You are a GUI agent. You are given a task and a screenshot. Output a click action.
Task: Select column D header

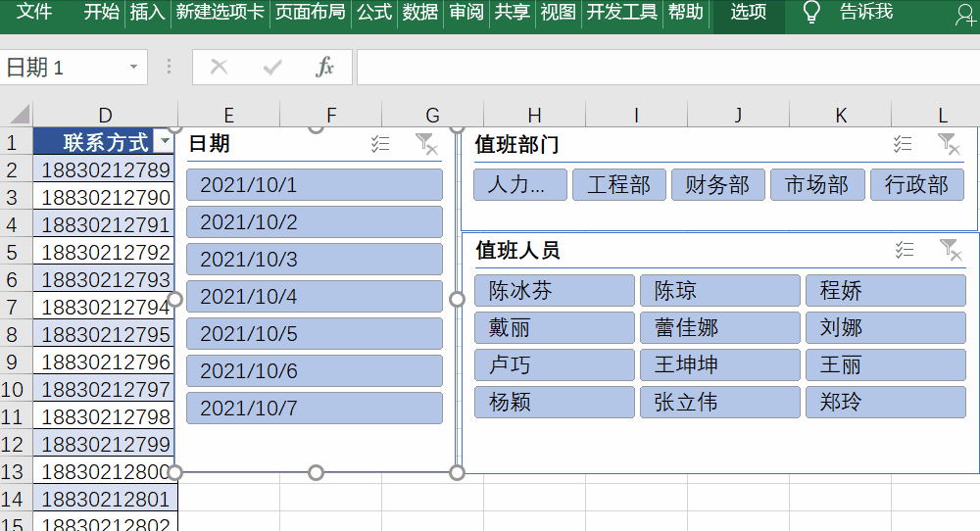click(x=105, y=115)
